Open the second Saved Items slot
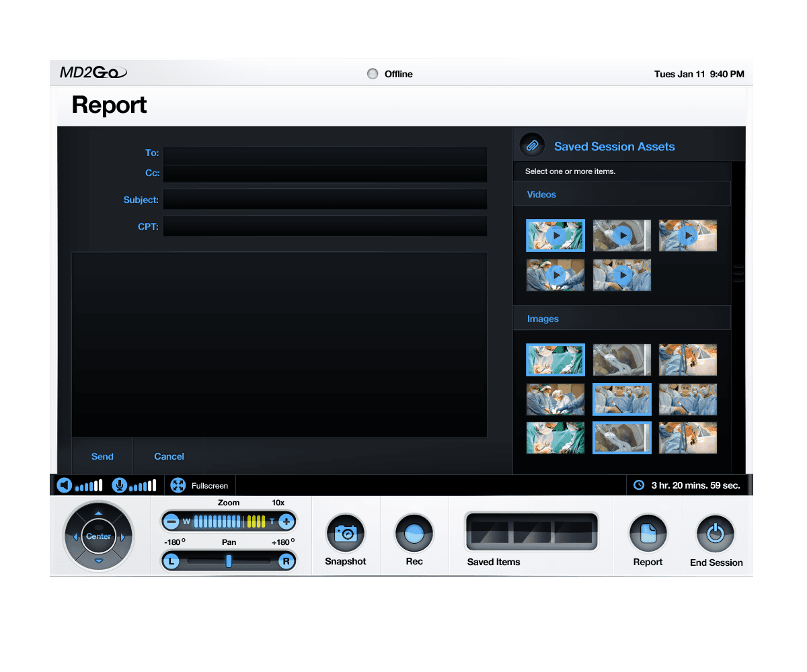Image resolution: width=807 pixels, height=672 pixels. click(531, 532)
